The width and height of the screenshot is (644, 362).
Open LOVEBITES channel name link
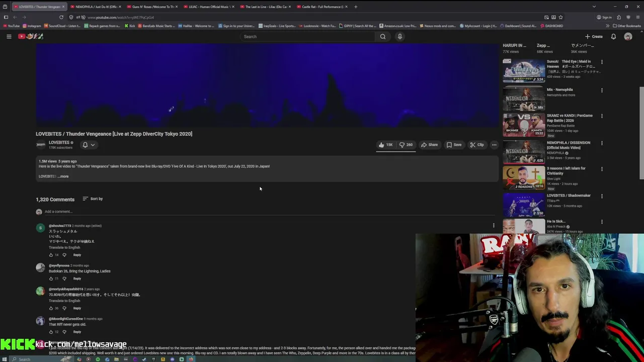[59, 142]
